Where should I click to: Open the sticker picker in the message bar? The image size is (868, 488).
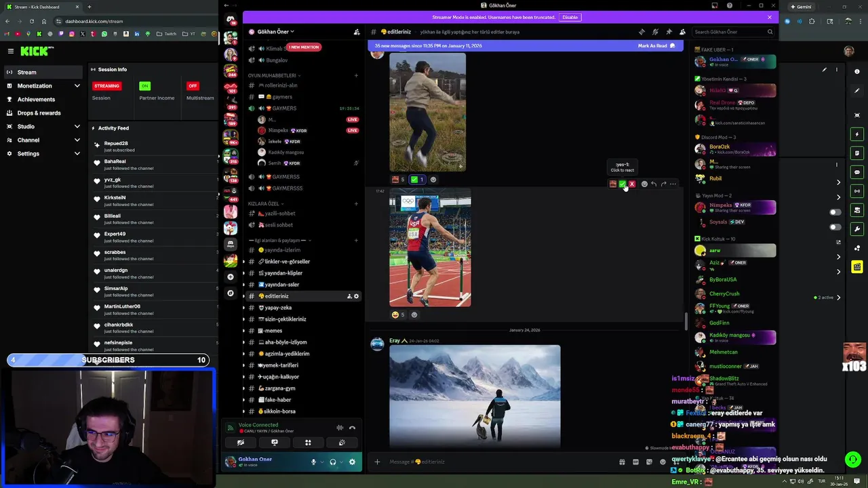pos(649,462)
